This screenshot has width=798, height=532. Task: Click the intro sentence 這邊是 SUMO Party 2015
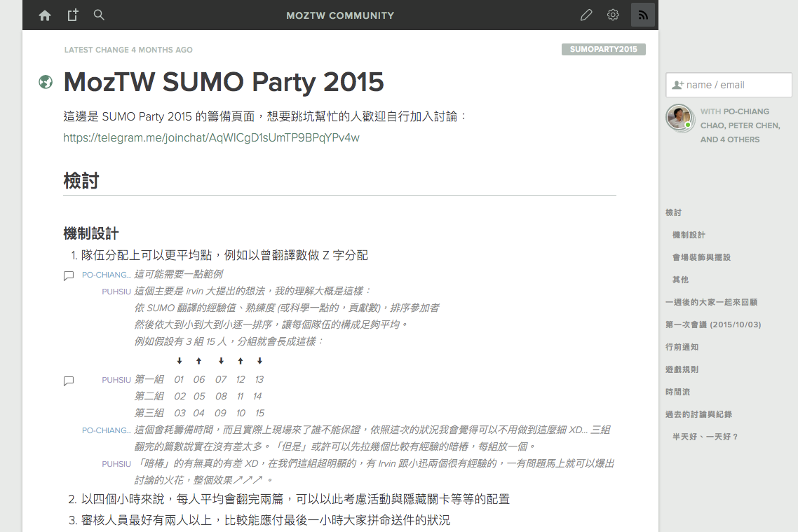[x=265, y=116]
